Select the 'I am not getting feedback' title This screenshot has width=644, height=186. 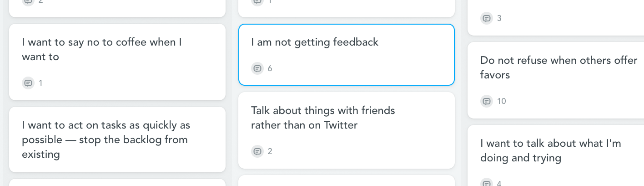pos(315,42)
